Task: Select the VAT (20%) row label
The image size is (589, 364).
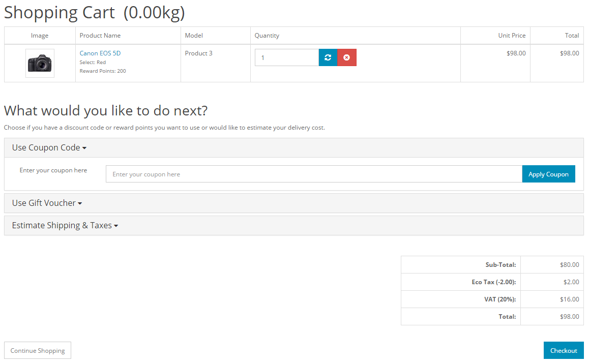Action: (x=499, y=299)
